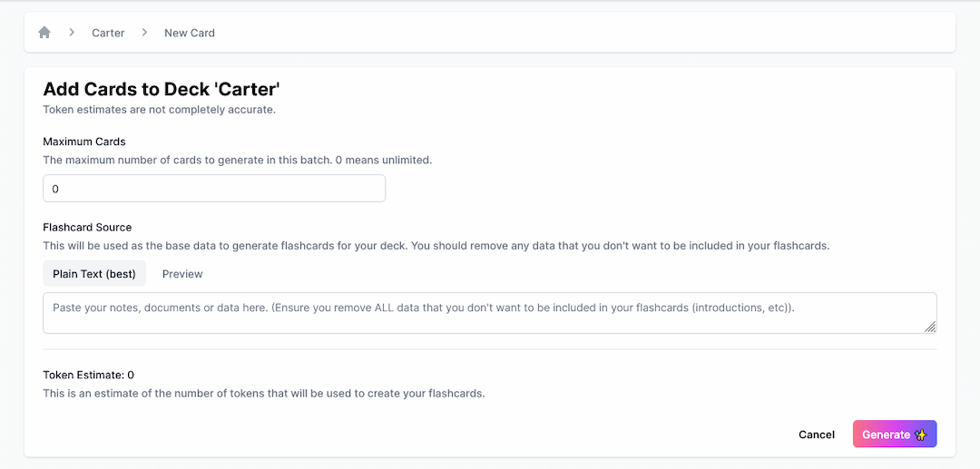Click into the notes paste textarea
980x469 pixels.
click(490, 313)
